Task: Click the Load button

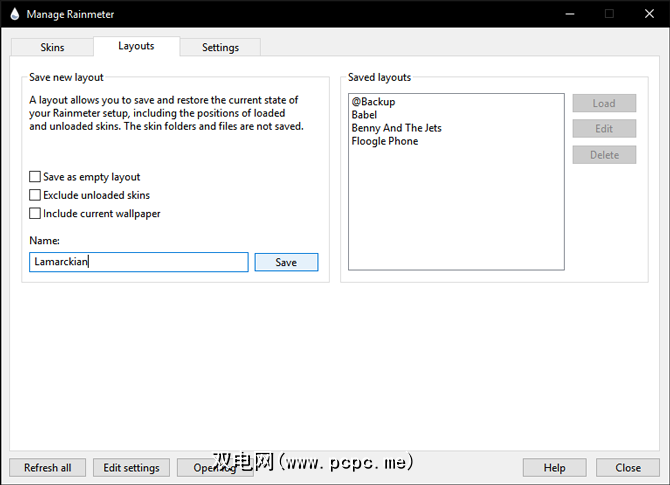Action: tap(604, 103)
